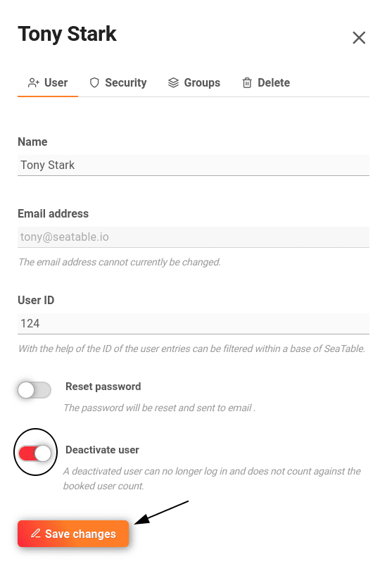Click the layers icon beside Groups
Viewport: 392px width, 571px height.
(173, 83)
